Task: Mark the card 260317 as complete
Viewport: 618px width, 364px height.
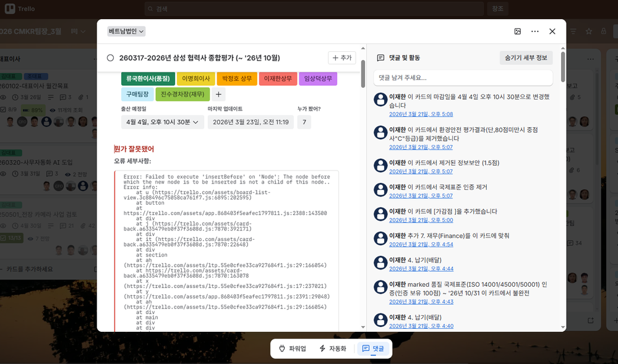Action: point(109,57)
